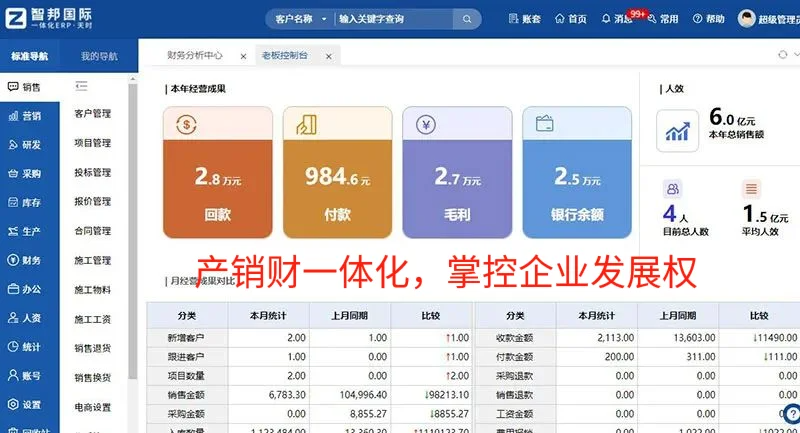
Task: Open the 客户名称 search dropdown
Action: click(x=300, y=19)
